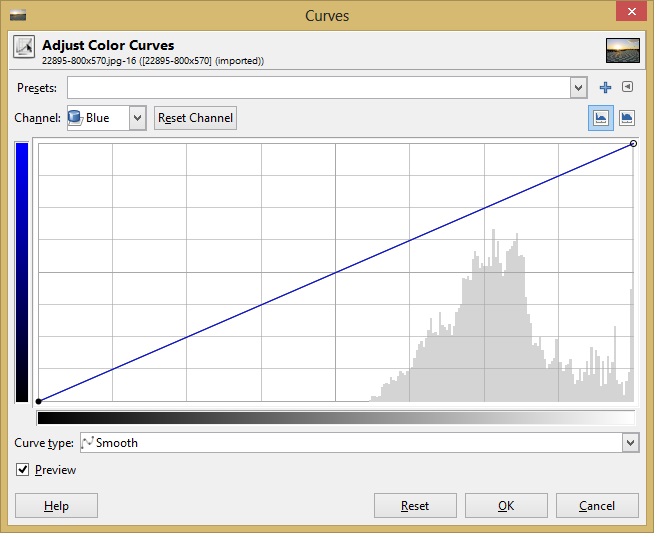
Task: Click the OK button
Action: tap(506, 506)
